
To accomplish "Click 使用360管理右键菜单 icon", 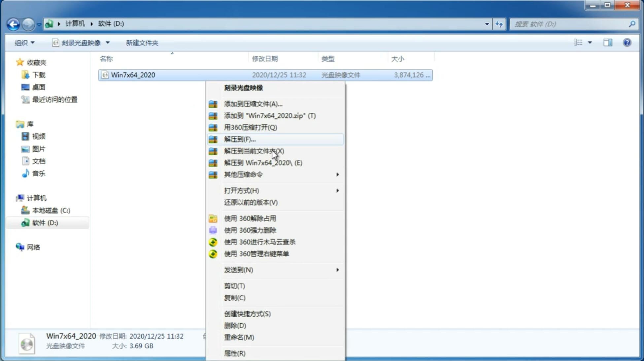I will [x=213, y=253].
